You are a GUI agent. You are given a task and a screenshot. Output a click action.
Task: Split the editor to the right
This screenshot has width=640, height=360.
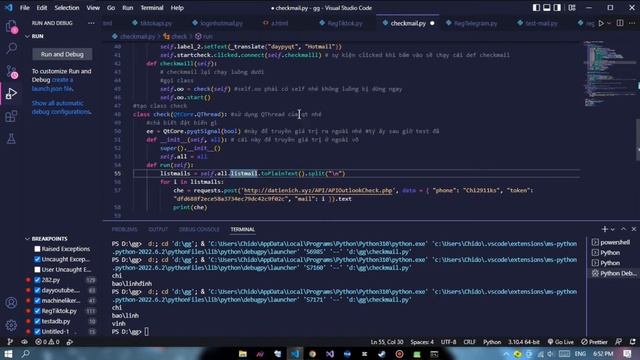click(x=620, y=23)
